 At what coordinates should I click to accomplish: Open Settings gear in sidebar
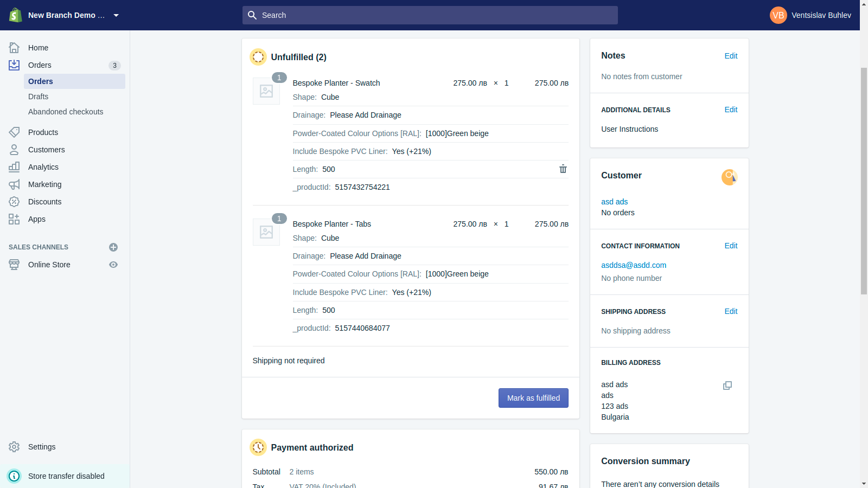point(14,447)
